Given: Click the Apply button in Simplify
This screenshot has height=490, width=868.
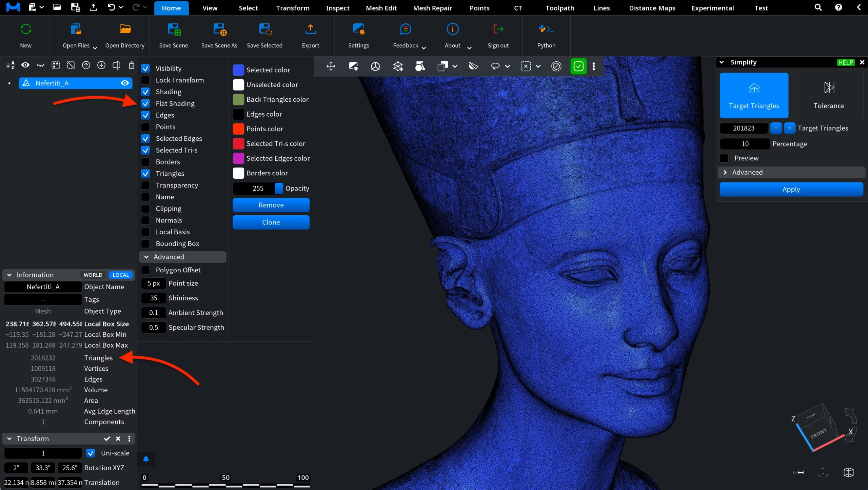Looking at the screenshot, I should point(791,189).
